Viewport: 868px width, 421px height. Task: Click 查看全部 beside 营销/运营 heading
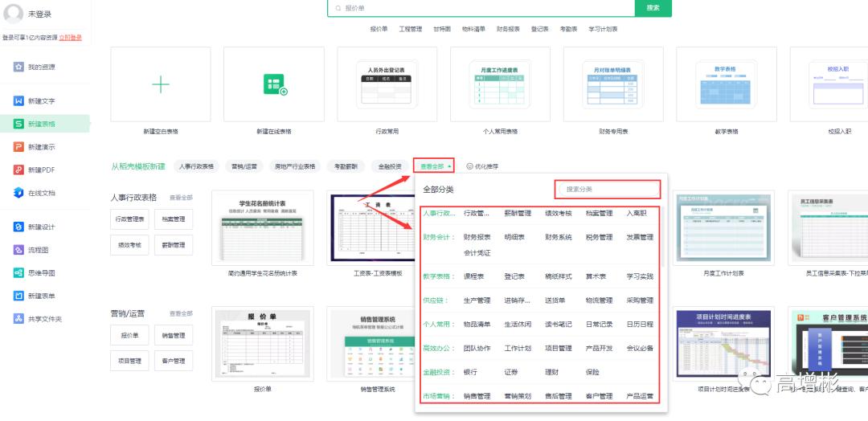181,313
